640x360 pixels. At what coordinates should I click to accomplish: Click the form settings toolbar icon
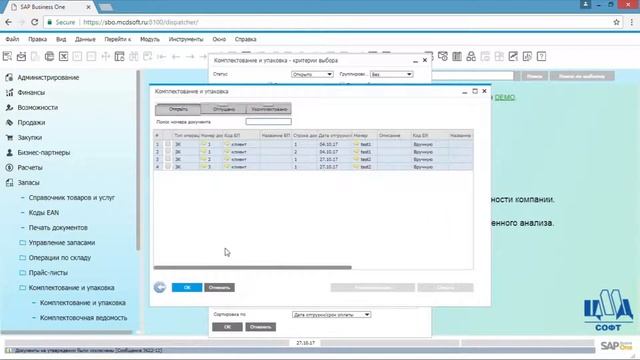pos(120,56)
